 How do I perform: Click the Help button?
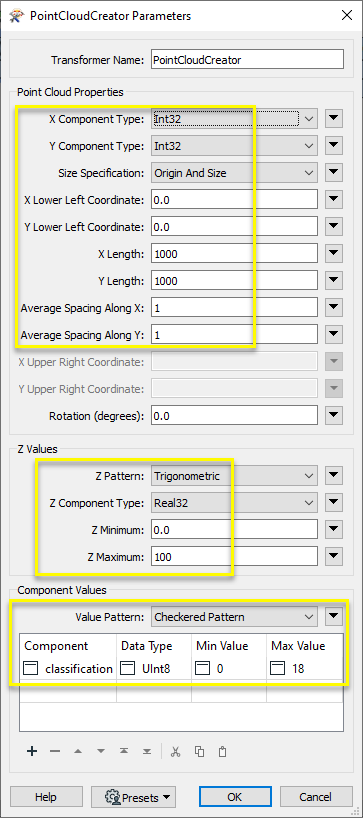pos(46,797)
